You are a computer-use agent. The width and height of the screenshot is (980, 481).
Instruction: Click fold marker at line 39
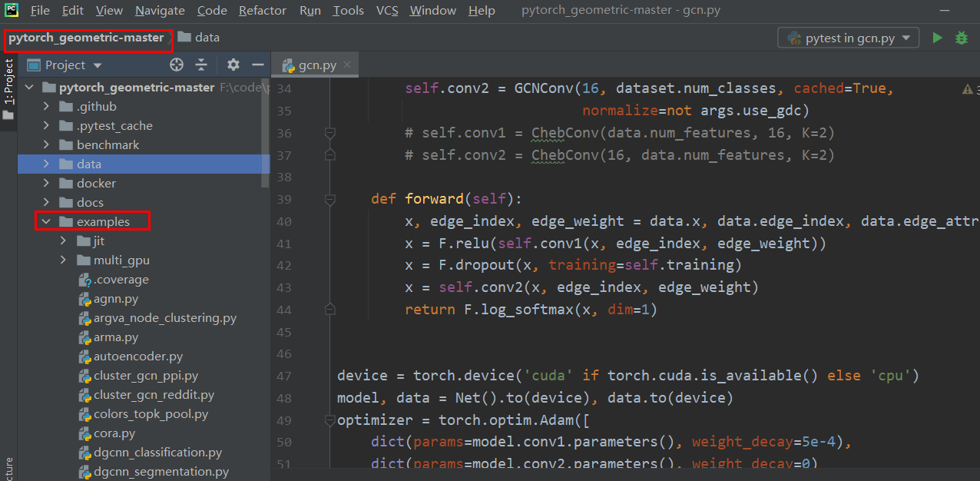(x=330, y=199)
